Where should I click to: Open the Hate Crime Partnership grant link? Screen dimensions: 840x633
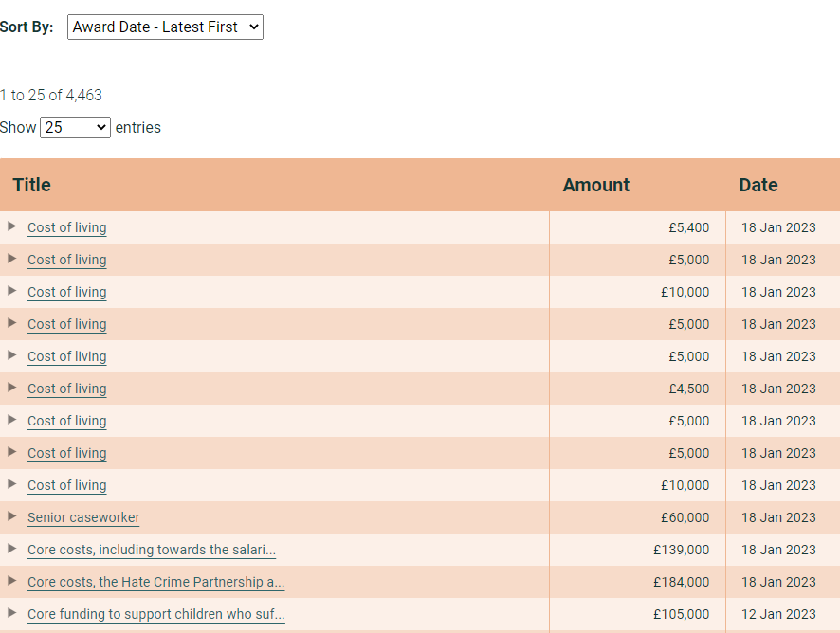[155, 582]
